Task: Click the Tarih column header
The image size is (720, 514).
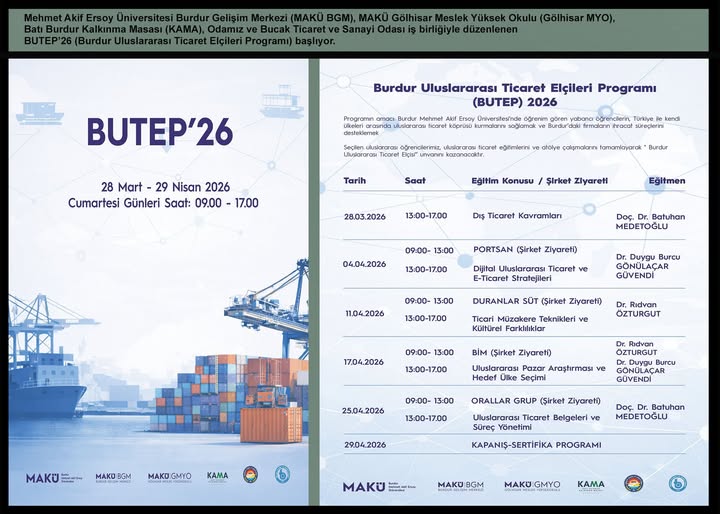Action: click(x=354, y=181)
